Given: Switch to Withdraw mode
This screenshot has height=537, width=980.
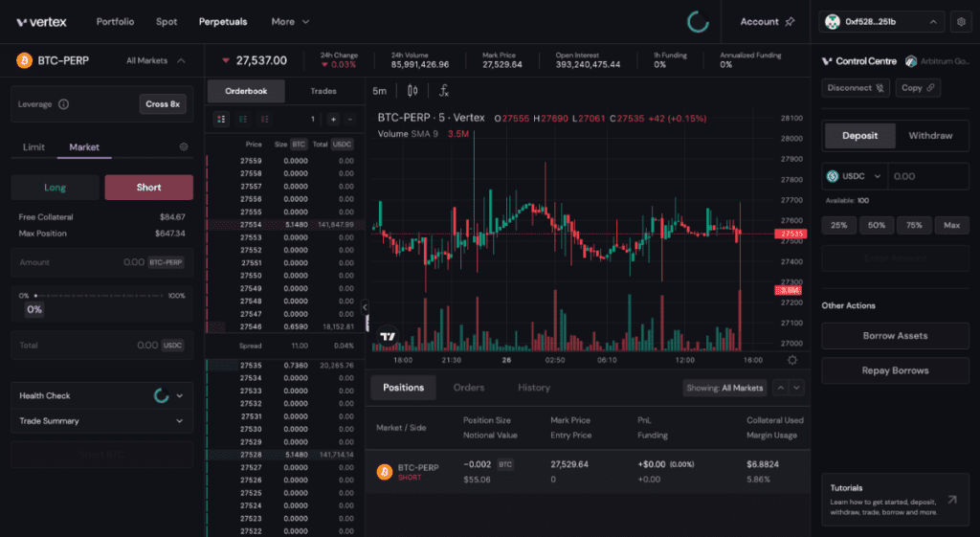Looking at the screenshot, I should 930,136.
